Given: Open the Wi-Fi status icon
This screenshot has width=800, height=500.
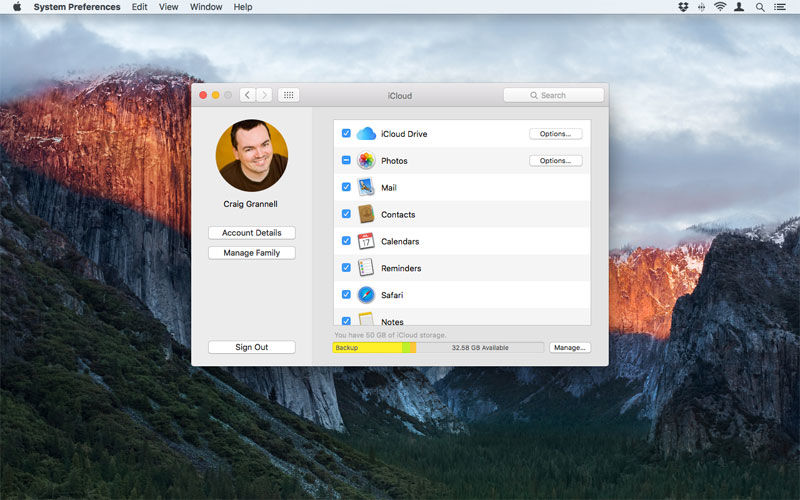Looking at the screenshot, I should tap(720, 7).
